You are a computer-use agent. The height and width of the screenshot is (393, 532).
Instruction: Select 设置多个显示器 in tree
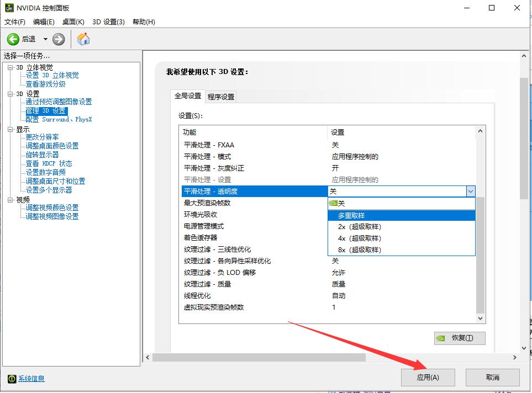[49, 190]
